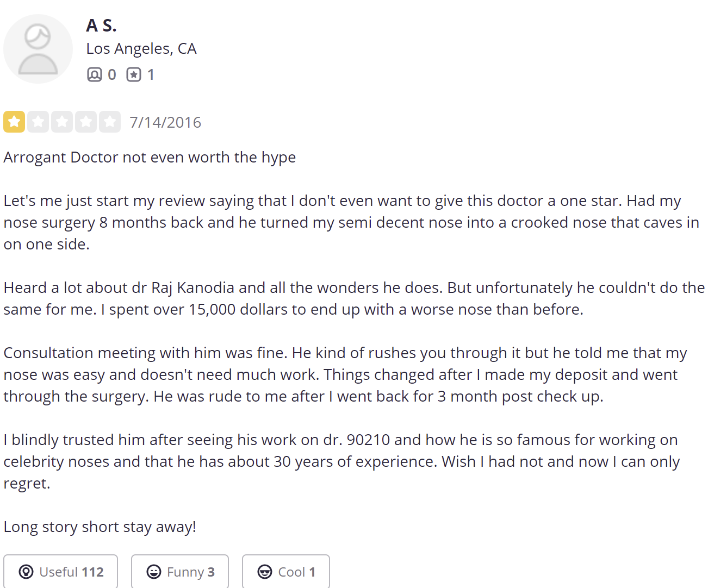Click the laughing face Funny icon
This screenshot has height=588, width=708.
click(x=154, y=572)
